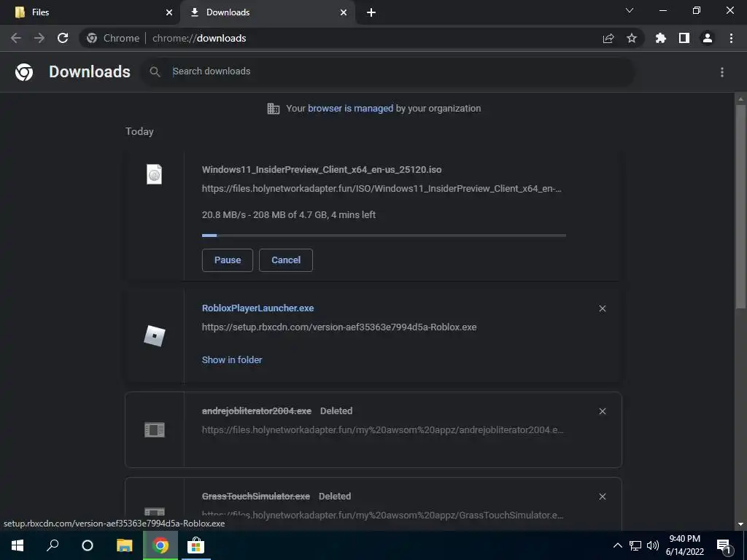
Task: Close the Downloads tab
Action: [344, 12]
